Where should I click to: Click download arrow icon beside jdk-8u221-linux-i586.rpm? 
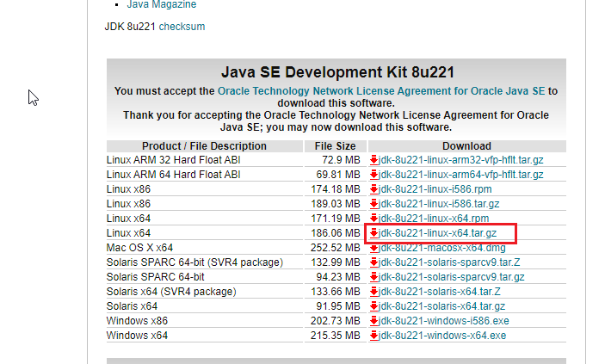pos(374,189)
